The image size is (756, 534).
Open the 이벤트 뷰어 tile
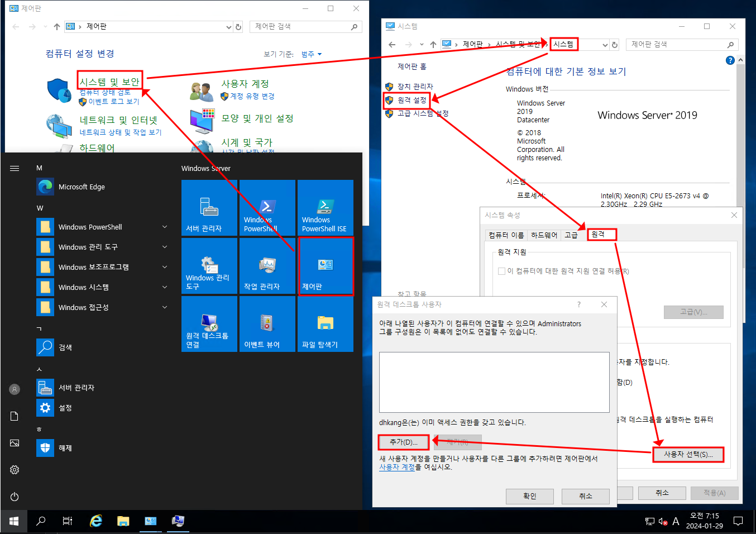267,324
